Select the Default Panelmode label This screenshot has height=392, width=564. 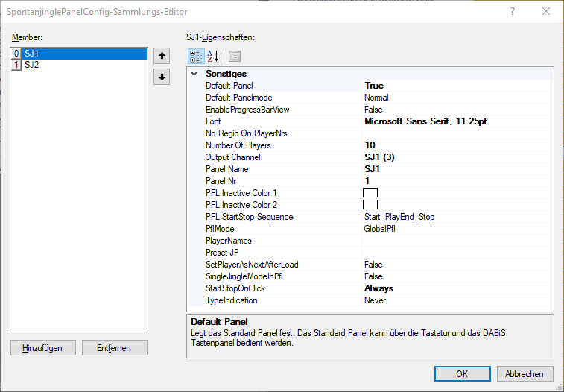coord(239,98)
